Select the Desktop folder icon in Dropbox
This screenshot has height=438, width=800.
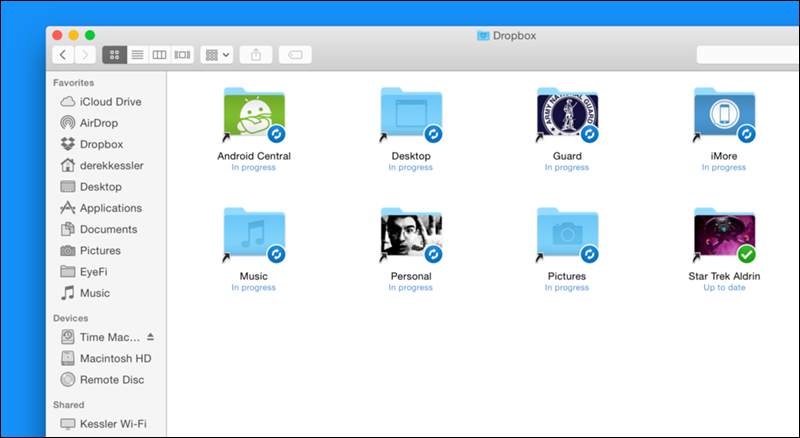coord(411,114)
